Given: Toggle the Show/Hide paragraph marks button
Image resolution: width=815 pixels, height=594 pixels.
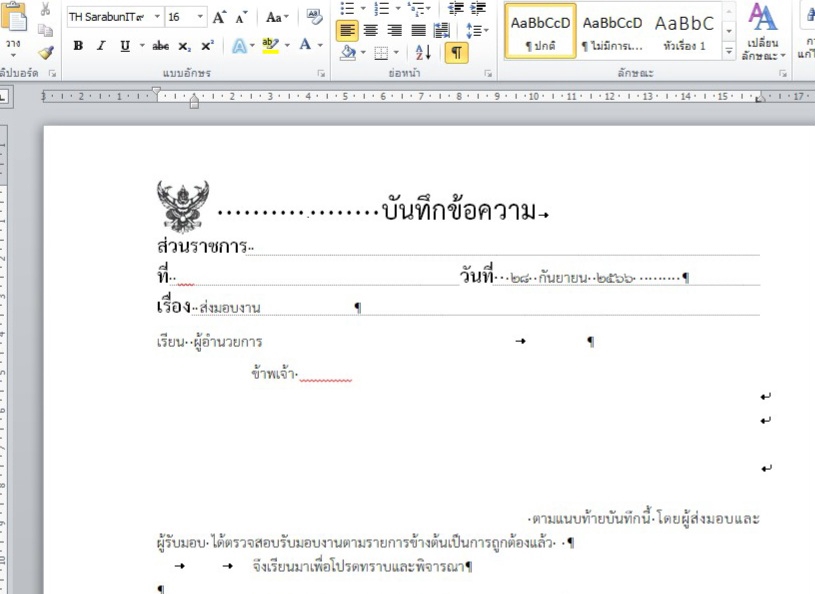Looking at the screenshot, I should pyautogui.click(x=457, y=52).
